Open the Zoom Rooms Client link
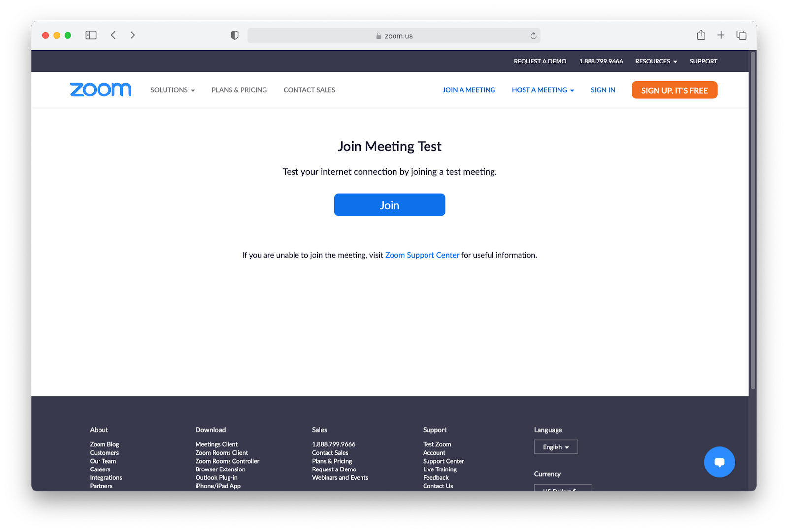Viewport: 788px width, 532px height. pos(222,453)
